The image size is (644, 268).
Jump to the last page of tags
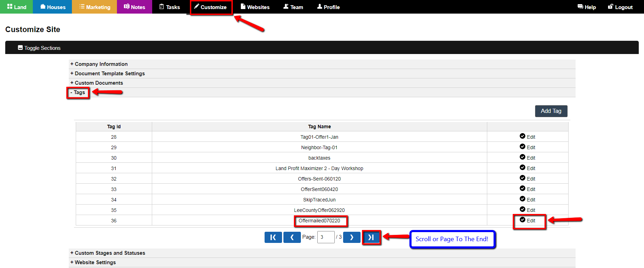pyautogui.click(x=371, y=237)
